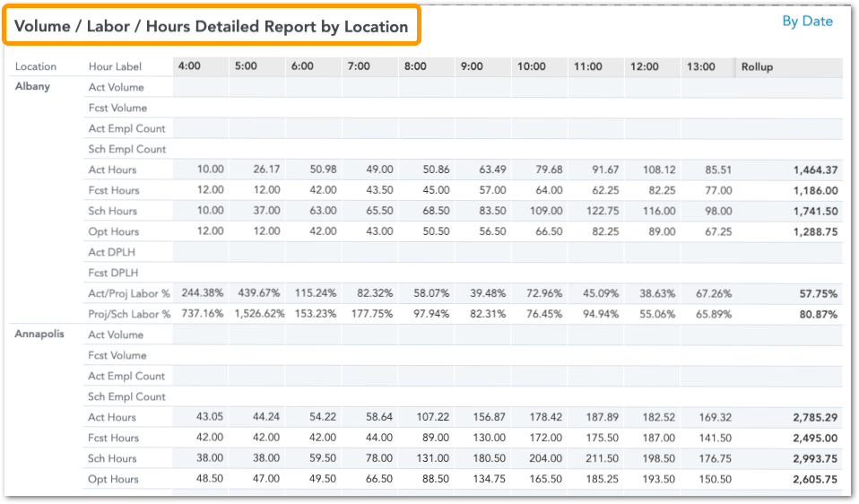Click Annapolis Act Hours rollup value 2,785.29
859x504 pixels.
[814, 418]
